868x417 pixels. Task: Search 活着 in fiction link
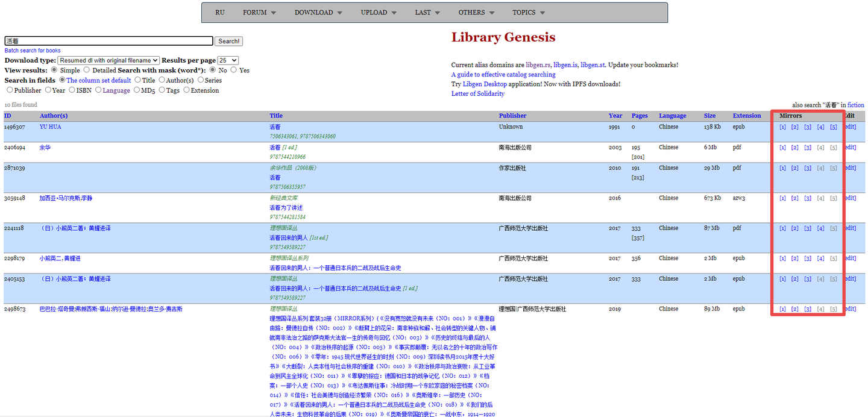tap(856, 105)
